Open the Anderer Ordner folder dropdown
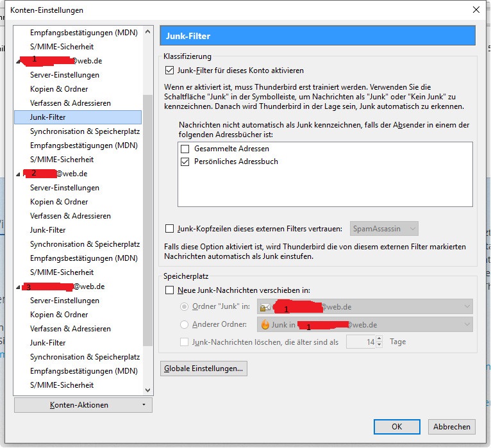The width and height of the screenshot is (491, 448). (365, 325)
